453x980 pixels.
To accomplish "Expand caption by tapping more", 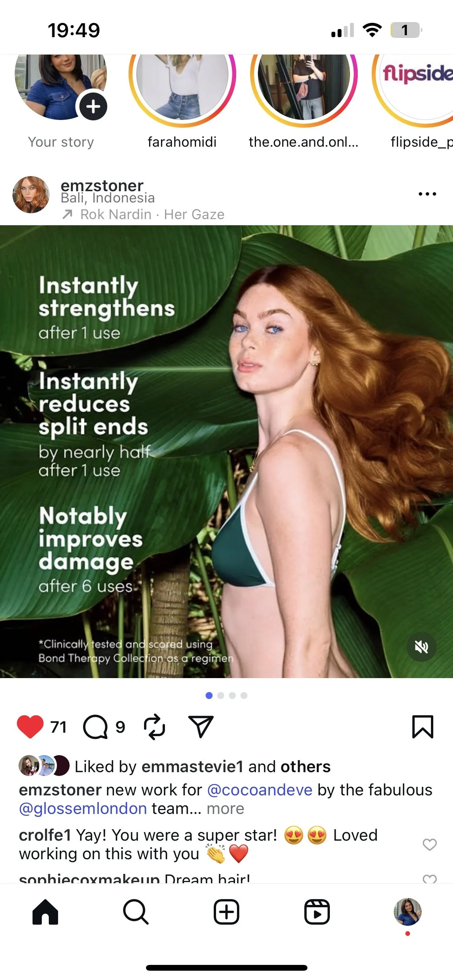I will click(225, 809).
